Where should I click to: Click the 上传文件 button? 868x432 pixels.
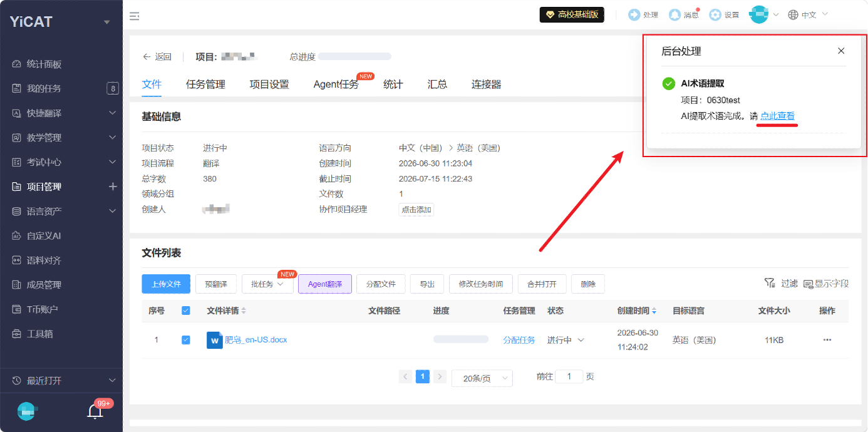click(166, 284)
